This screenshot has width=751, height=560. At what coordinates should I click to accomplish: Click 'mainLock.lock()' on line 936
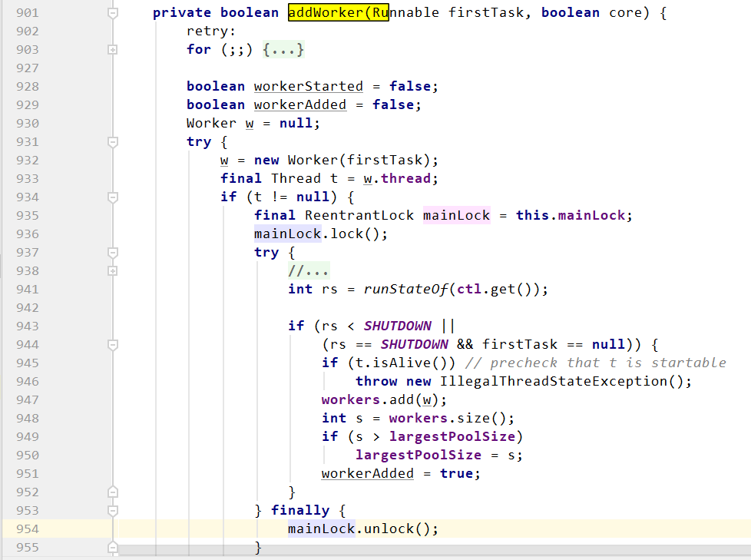point(317,234)
